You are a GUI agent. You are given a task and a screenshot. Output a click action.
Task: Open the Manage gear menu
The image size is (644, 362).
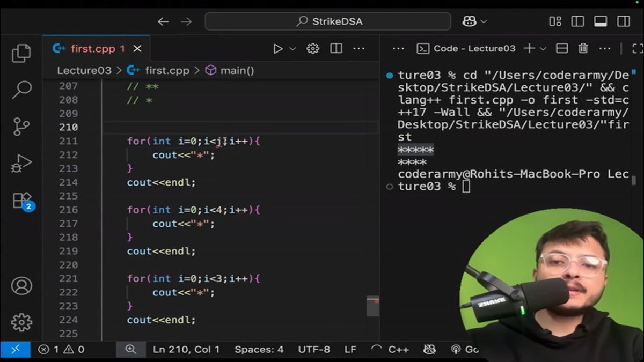21,322
